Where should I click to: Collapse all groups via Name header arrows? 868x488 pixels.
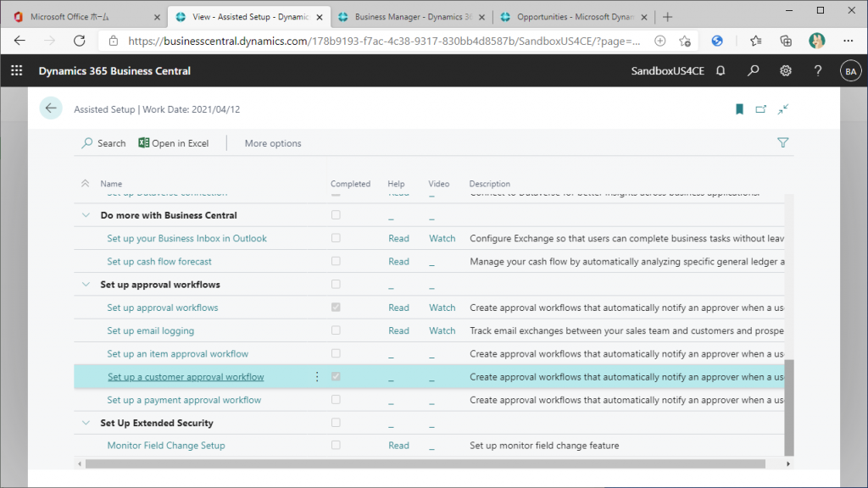tap(86, 183)
